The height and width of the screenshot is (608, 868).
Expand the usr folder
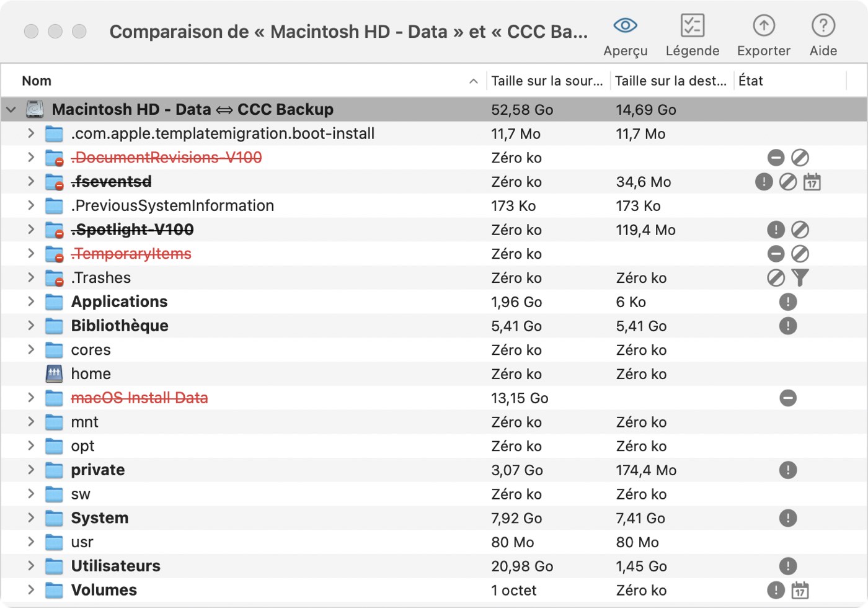(x=30, y=542)
